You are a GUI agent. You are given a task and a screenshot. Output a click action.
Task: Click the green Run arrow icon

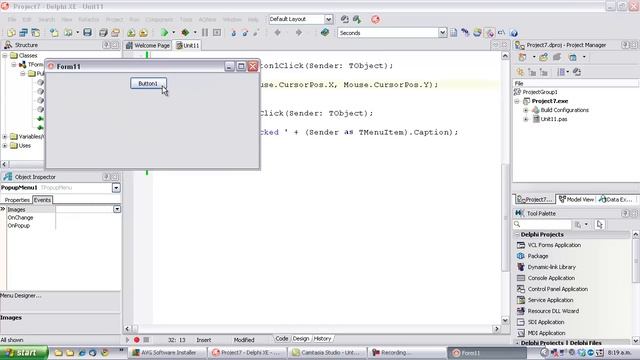point(164,32)
